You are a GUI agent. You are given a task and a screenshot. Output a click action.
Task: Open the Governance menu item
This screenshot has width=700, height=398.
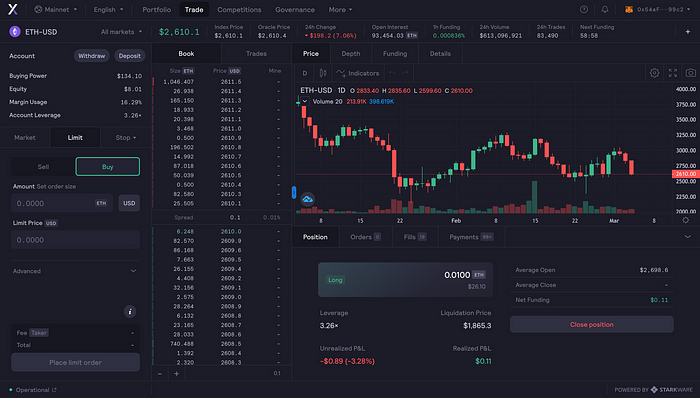295,9
